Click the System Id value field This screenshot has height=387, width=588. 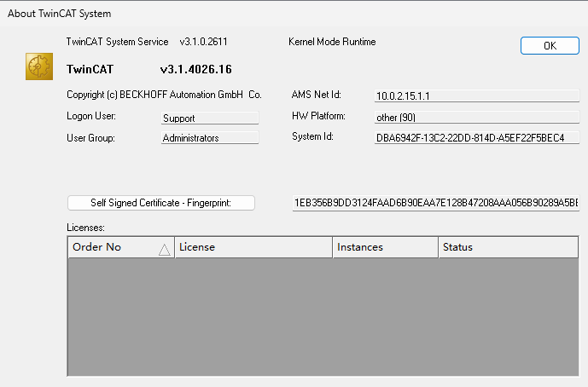pyautogui.click(x=476, y=137)
